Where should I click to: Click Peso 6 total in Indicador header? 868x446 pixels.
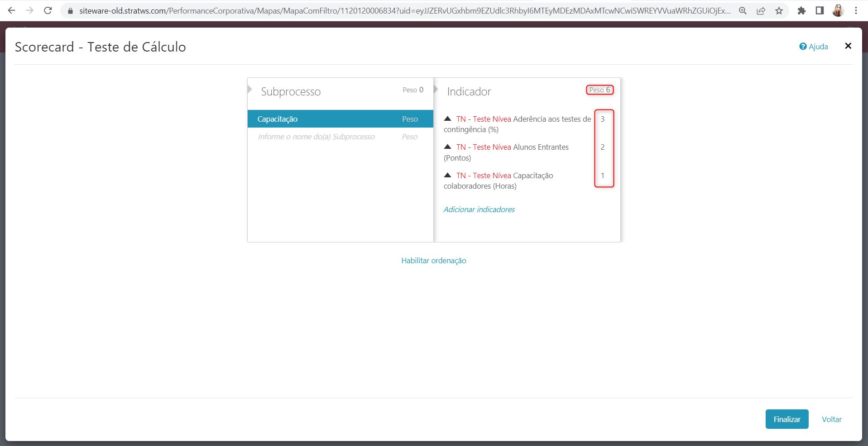(x=600, y=90)
